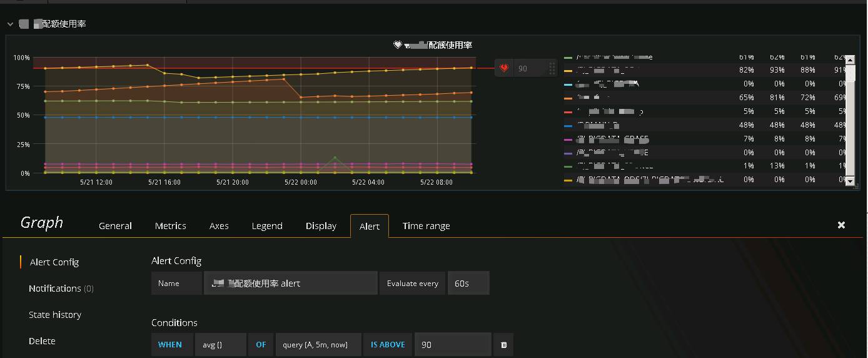Change the IS ABOVE evaluator type
Screen dimensions: 868x358
[388, 345]
